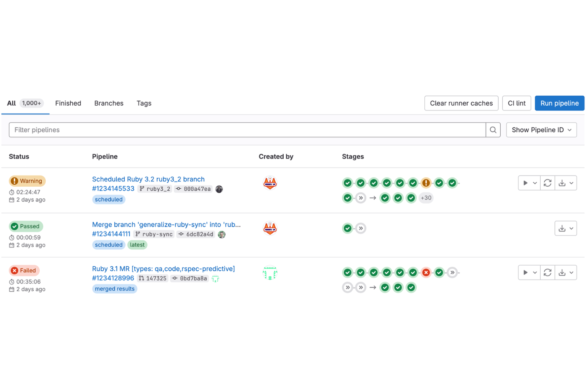The width and height of the screenshot is (588, 392).
Task: Open the Show Pipeline ID dropdown
Action: pyautogui.click(x=541, y=130)
